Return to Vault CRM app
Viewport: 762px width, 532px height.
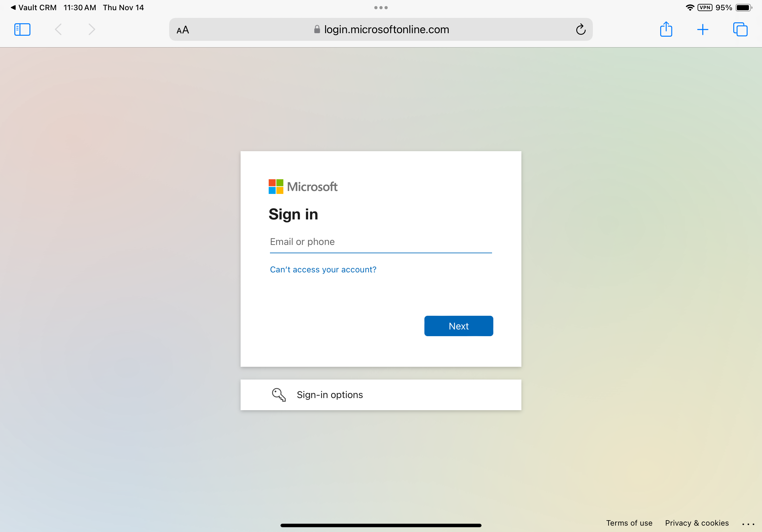33,7
